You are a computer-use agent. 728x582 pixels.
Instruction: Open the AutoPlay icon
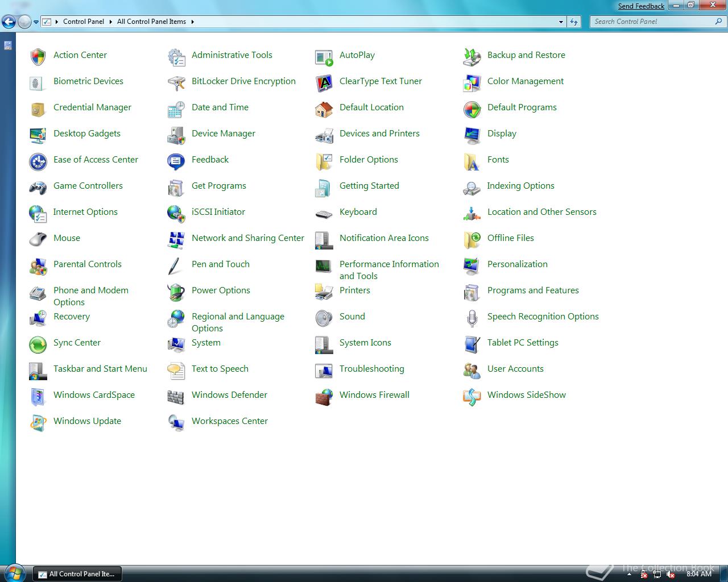(324, 57)
